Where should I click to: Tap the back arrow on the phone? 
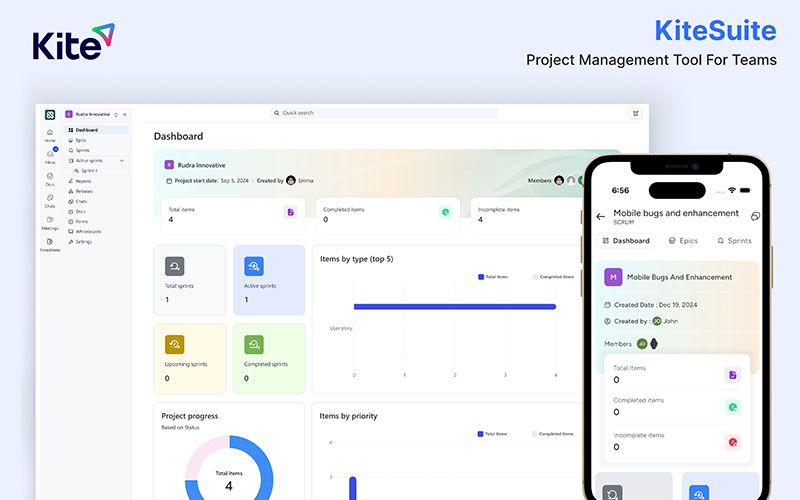(601, 216)
